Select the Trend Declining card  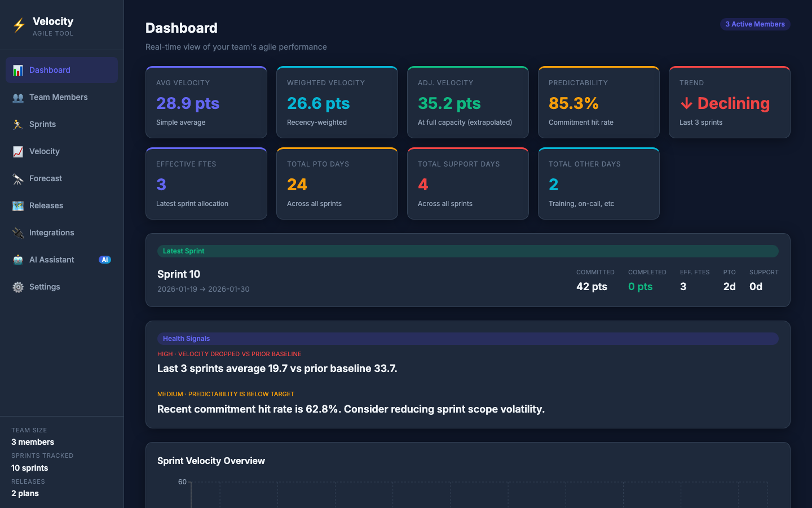pyautogui.click(x=730, y=102)
